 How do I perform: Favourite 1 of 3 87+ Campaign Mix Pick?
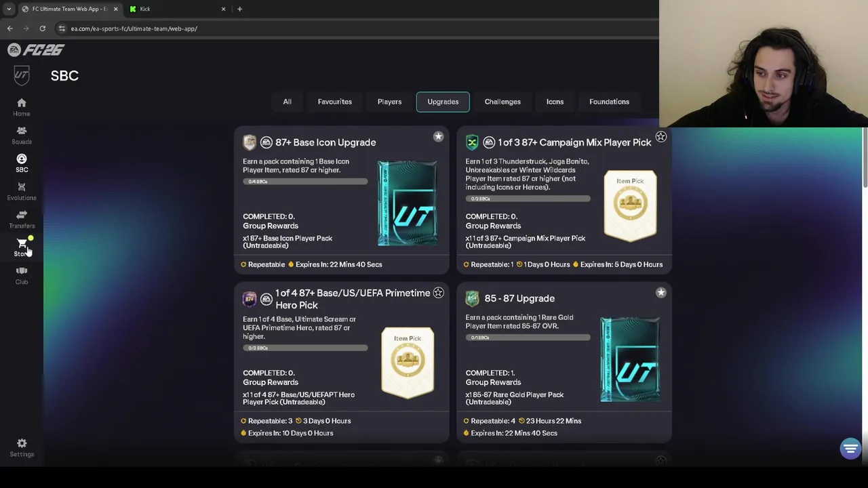tap(660, 137)
